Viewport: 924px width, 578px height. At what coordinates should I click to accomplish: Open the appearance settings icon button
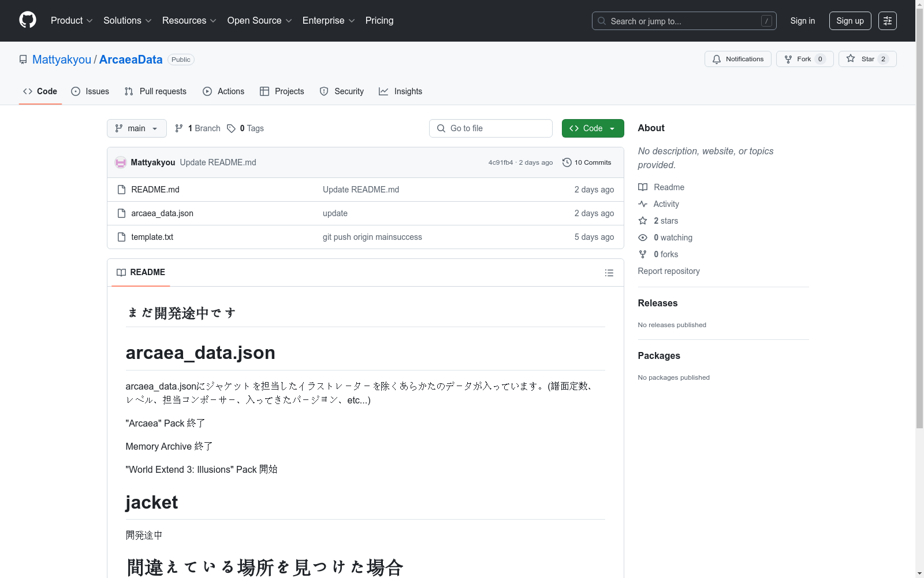(x=888, y=21)
